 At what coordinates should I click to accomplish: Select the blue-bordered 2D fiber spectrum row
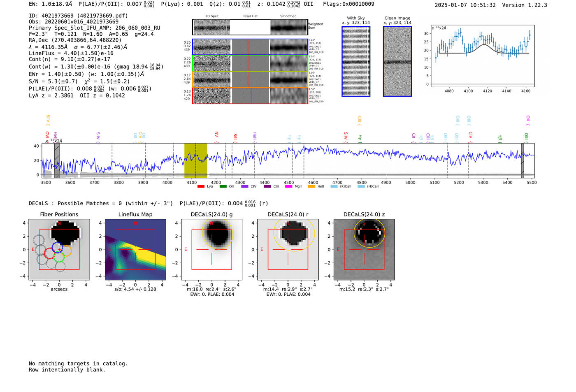click(250, 47)
